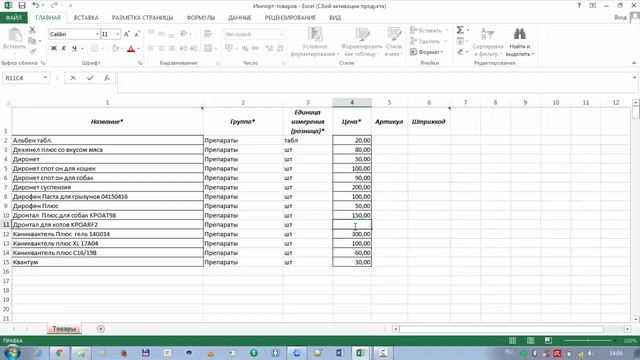
Task: Click the Copy icon in clipboard group
Action: click(x=32, y=41)
